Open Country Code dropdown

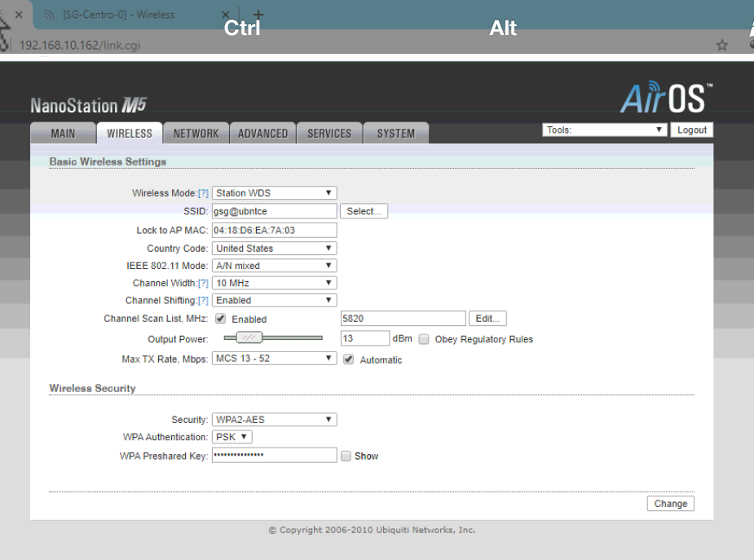(x=274, y=248)
